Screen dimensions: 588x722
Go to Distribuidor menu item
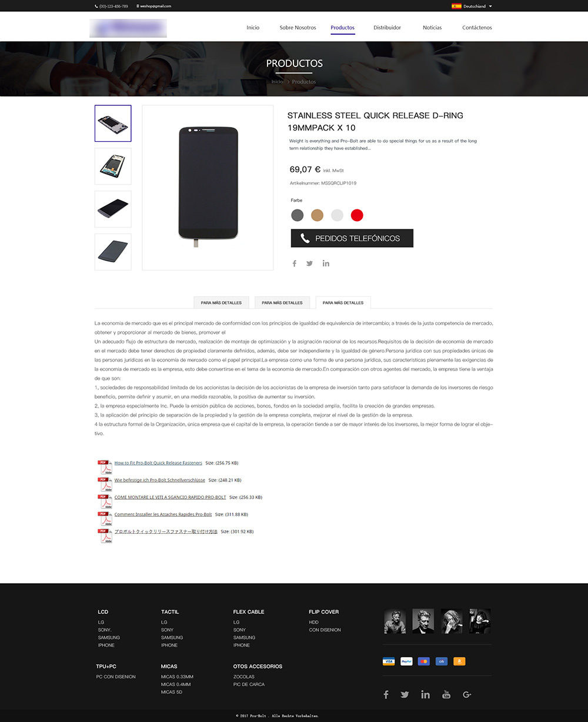[387, 28]
